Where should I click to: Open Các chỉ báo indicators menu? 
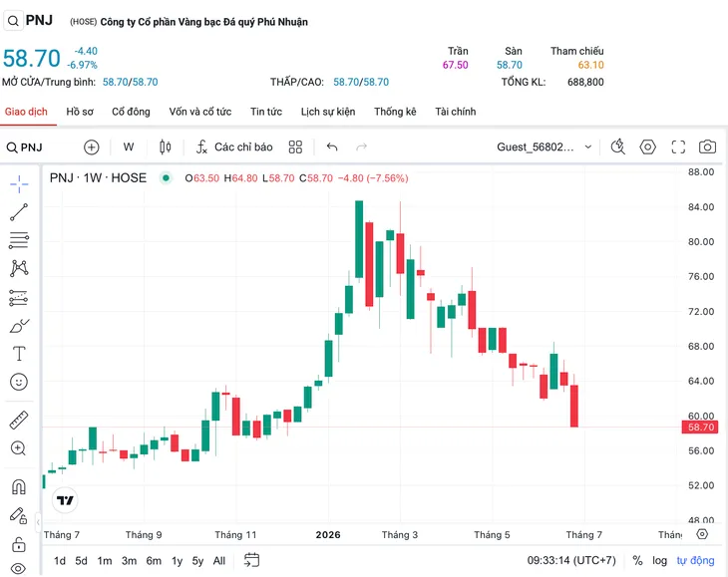pyautogui.click(x=234, y=147)
